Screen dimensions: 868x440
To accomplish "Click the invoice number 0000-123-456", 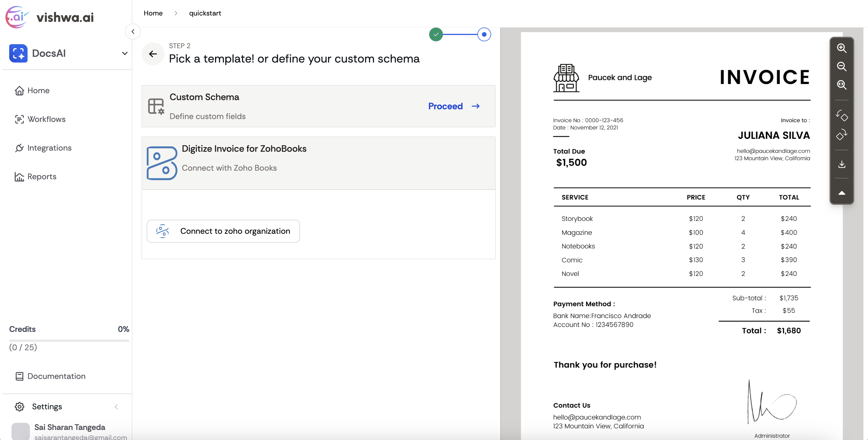I will [604, 120].
